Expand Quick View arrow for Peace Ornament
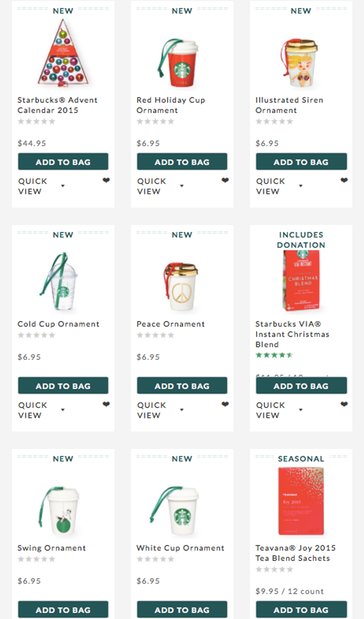The image size is (364, 619). [x=182, y=410]
